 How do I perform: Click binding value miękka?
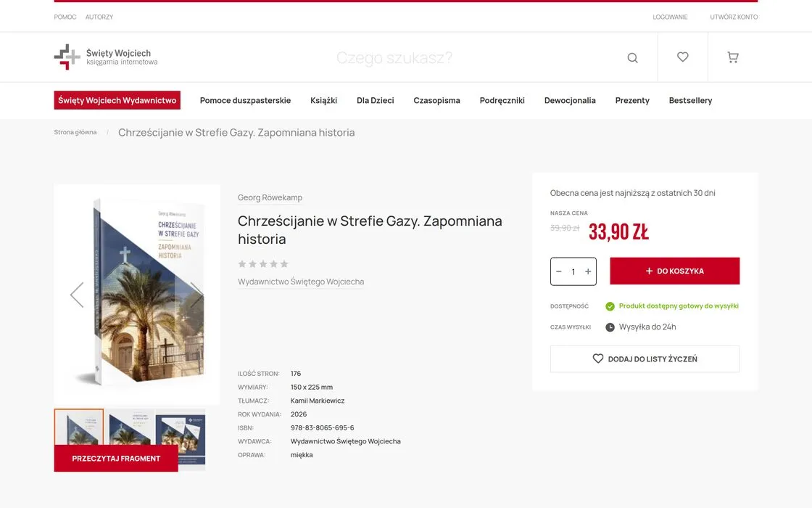tap(302, 455)
